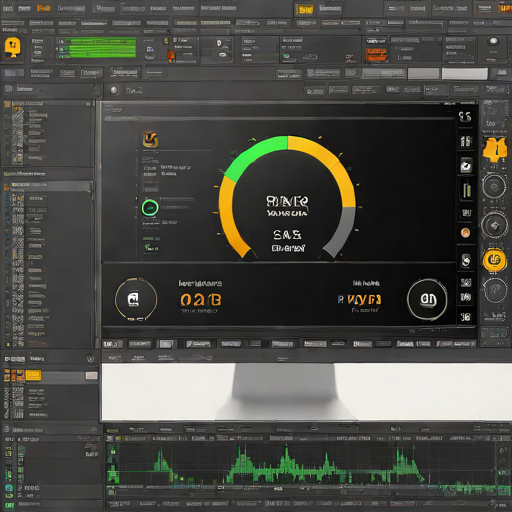Screen dimensions: 512x512
Task: Click the round icon button at dashboard bottom-left
Action: pos(136,299)
